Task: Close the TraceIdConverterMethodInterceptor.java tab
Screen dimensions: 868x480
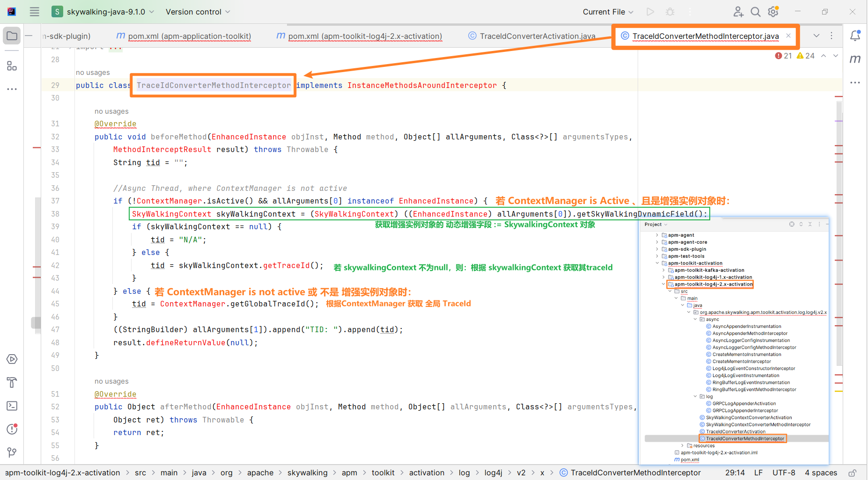Action: click(x=788, y=36)
